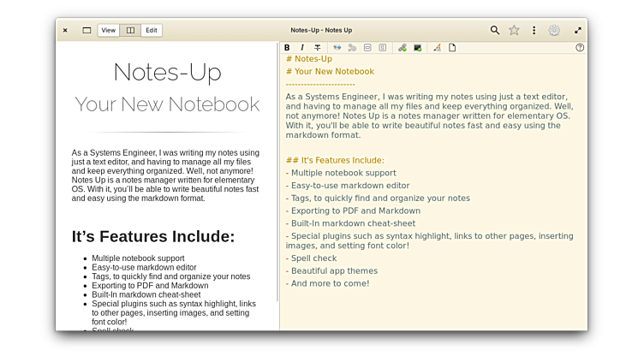Click the preview pane scrollbar
This screenshot has width=644, height=362.
click(x=277, y=171)
